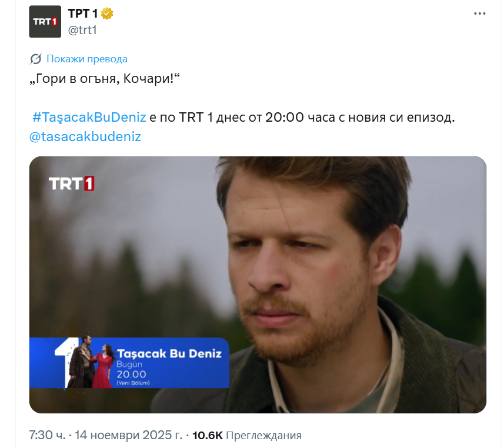The height and width of the screenshot is (448, 504).
Task: Click the Покажи превода link
Action: [87, 59]
